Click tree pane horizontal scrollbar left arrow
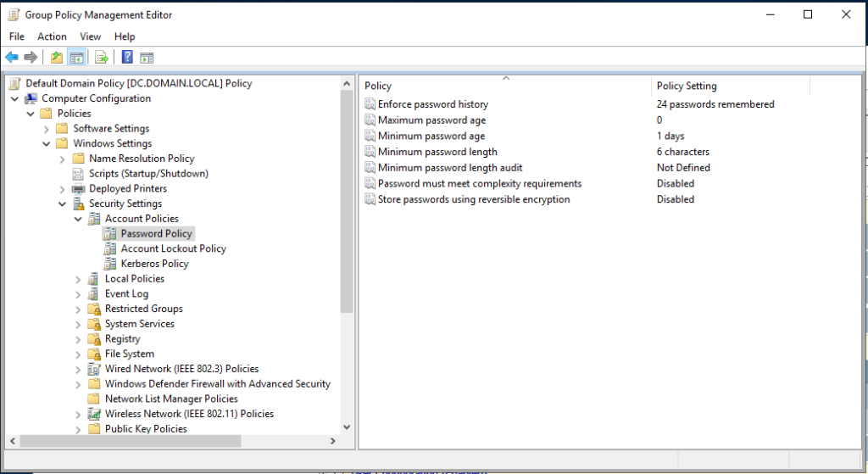 point(13,441)
